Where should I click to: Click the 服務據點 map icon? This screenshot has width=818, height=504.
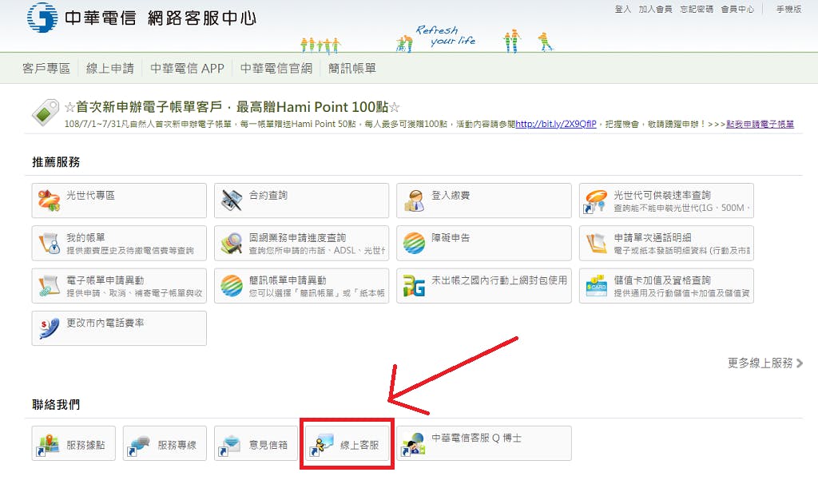click(50, 444)
